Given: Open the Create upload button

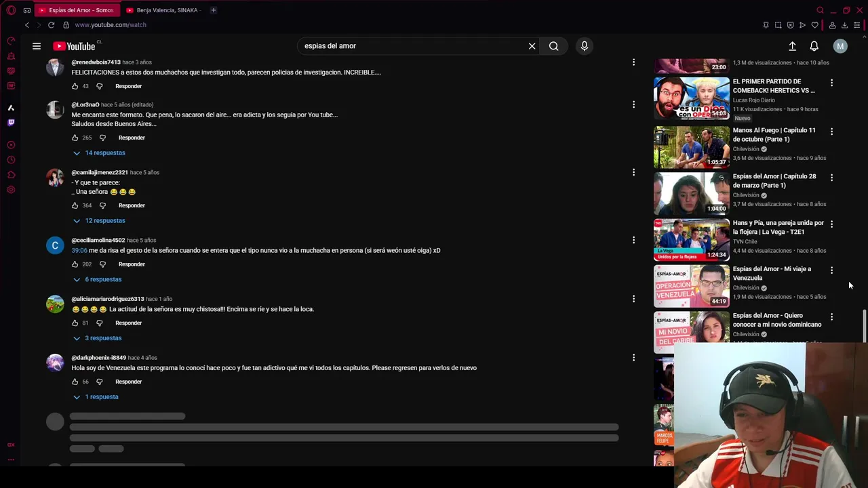Looking at the screenshot, I should point(792,46).
